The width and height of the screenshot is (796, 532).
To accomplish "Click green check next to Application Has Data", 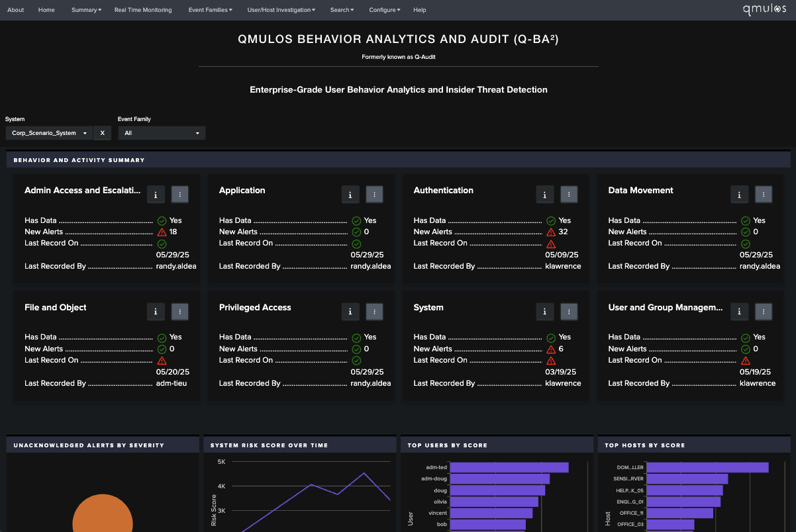I will click(356, 221).
